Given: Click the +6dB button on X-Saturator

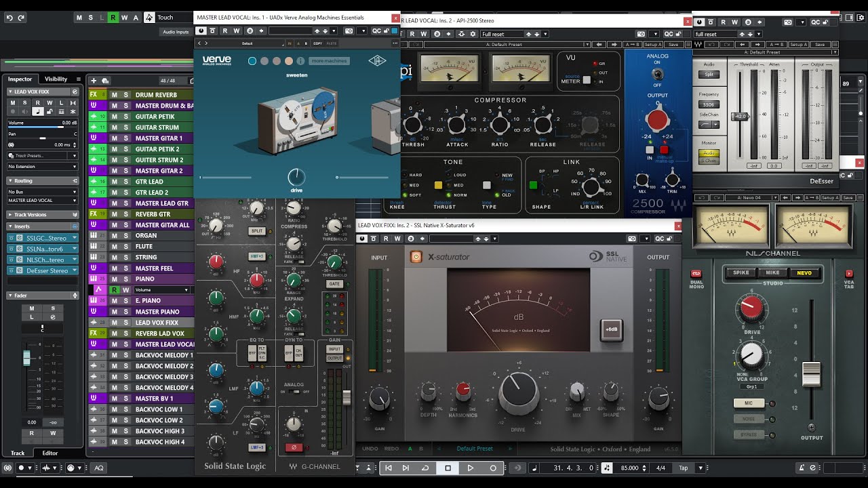Looking at the screenshot, I should pos(610,330).
